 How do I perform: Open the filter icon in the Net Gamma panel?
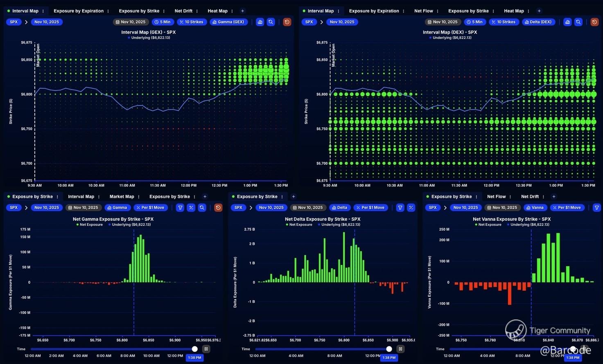point(180,208)
